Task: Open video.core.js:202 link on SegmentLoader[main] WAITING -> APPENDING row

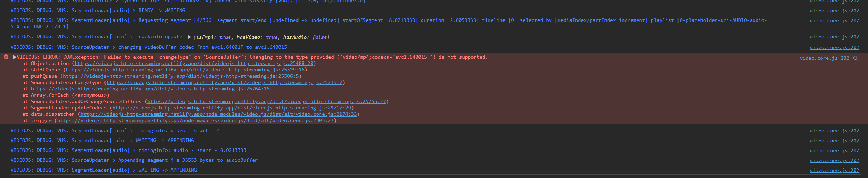Action: (834, 141)
